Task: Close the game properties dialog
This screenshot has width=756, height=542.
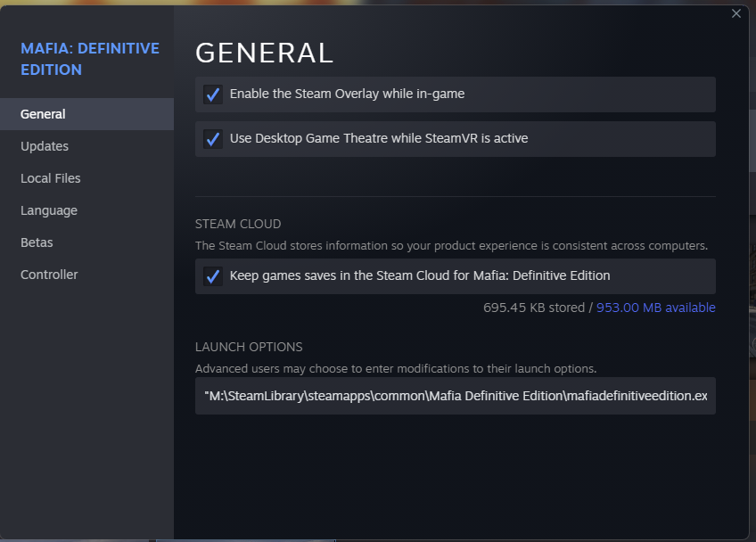Action: (x=735, y=13)
